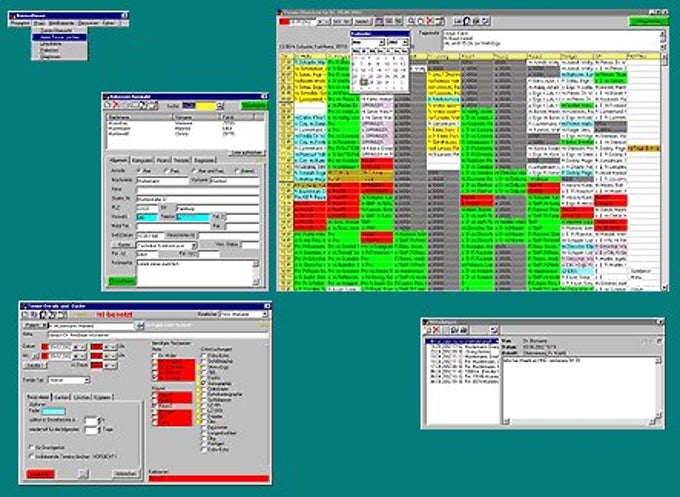Toggle the Dr. Müller checkbox in appointment window

[154, 355]
